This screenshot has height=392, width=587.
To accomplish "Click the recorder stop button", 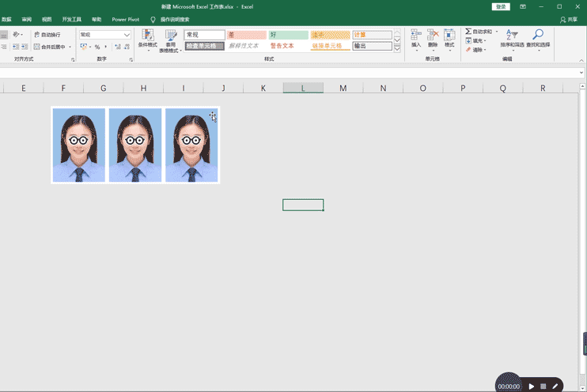I will 543,386.
